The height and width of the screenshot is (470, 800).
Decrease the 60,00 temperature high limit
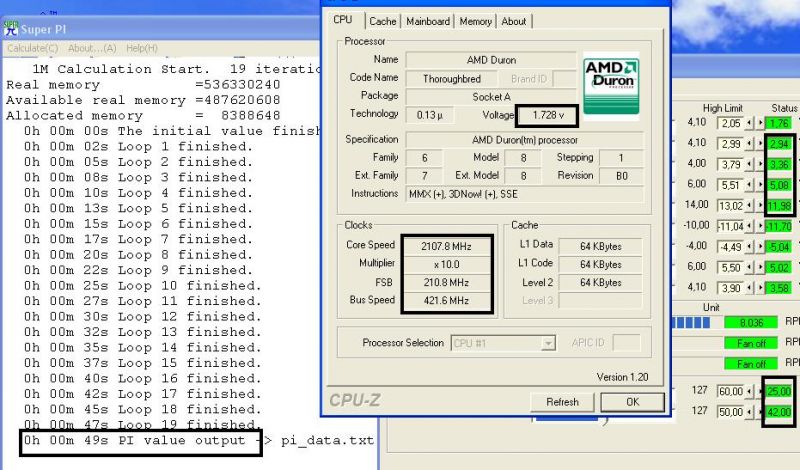(748, 391)
